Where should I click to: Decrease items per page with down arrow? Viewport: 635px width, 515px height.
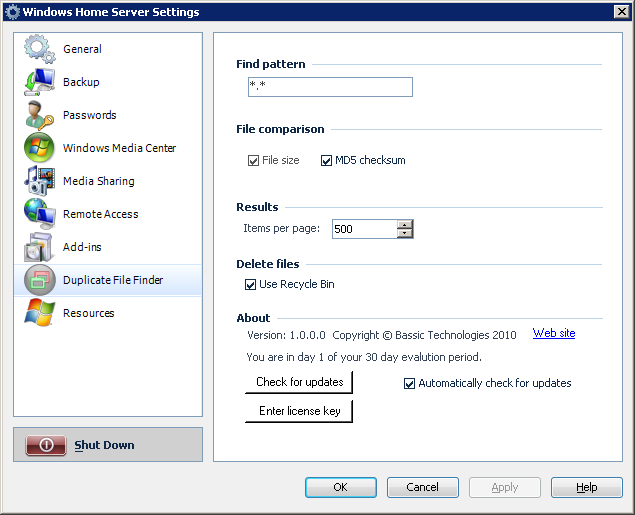(405, 233)
